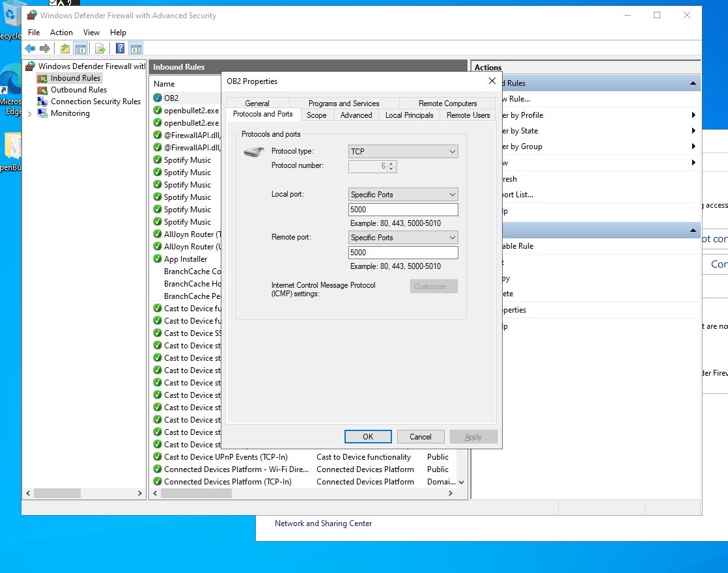Image resolution: width=728 pixels, height=573 pixels.
Task: Switch to the Local Principals tab
Action: [x=409, y=115]
